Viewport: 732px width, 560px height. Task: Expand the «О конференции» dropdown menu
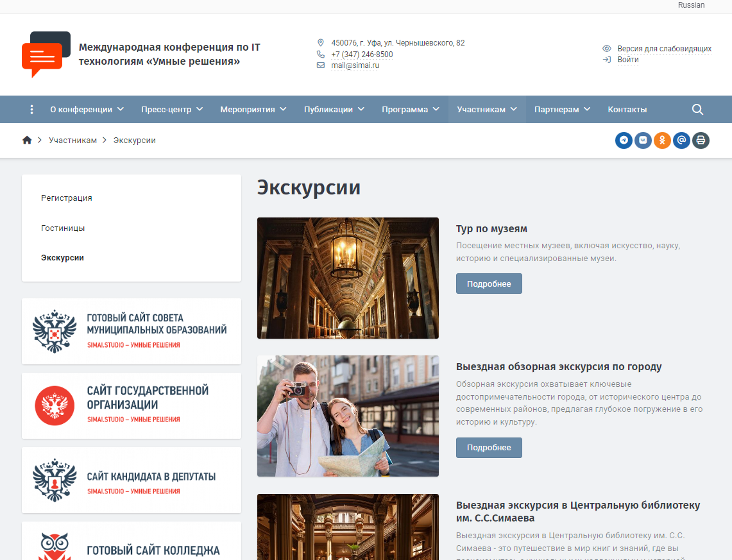coord(87,110)
